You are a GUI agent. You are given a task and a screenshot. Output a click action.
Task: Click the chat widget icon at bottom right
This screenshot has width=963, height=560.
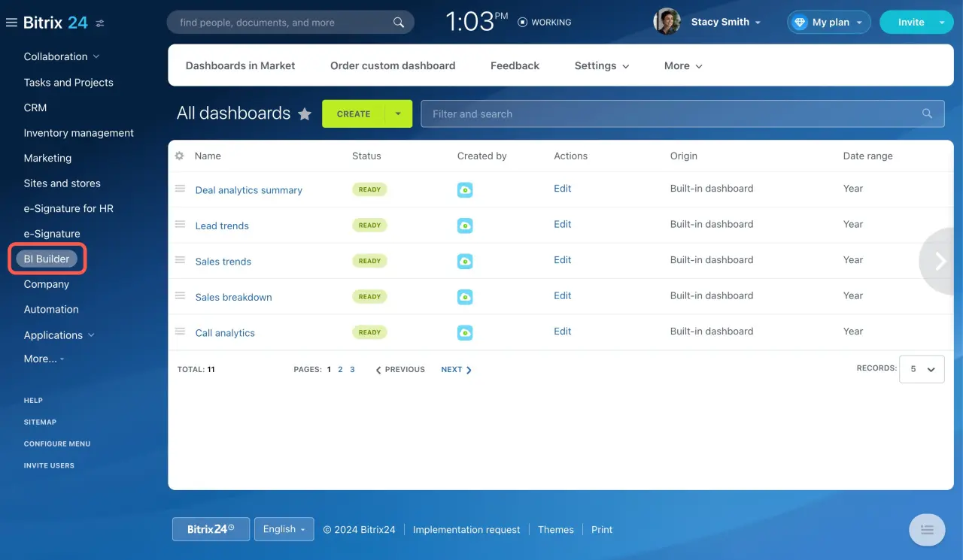coord(927,529)
